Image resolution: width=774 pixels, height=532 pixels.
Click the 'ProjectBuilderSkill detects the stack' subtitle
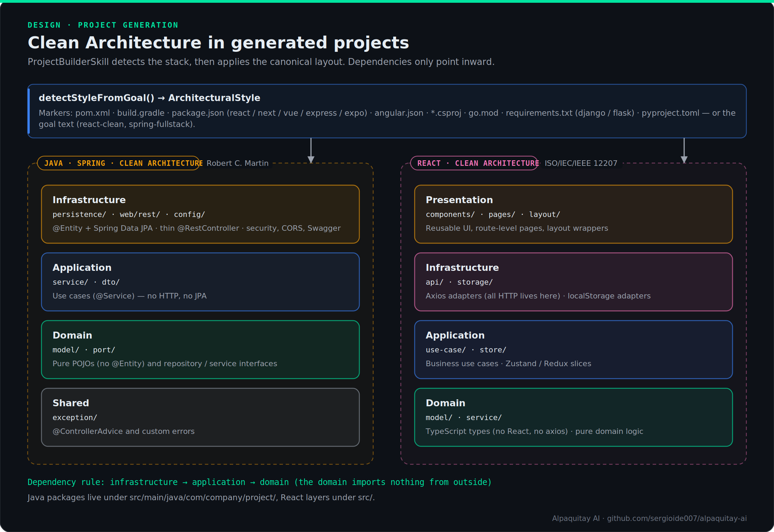pyautogui.click(x=261, y=62)
